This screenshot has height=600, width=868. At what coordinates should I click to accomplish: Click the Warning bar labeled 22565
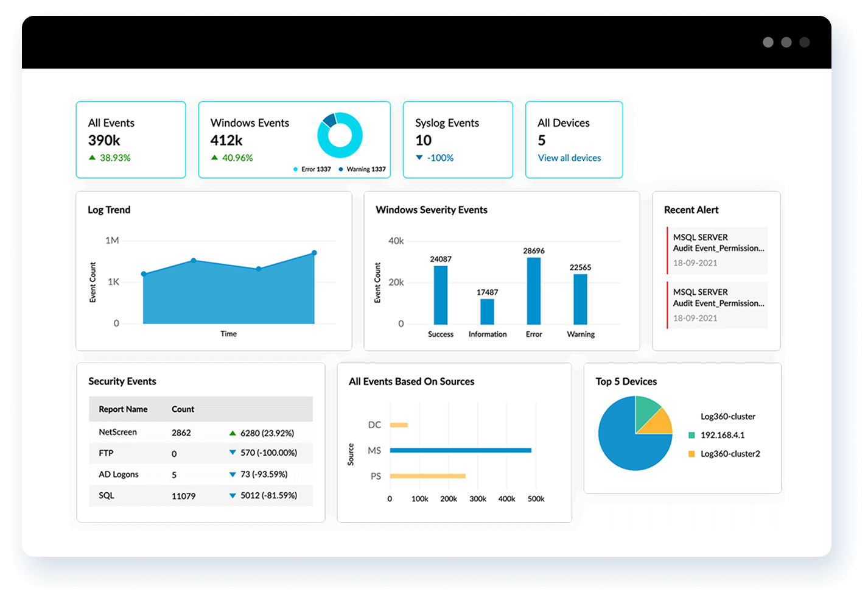580,299
